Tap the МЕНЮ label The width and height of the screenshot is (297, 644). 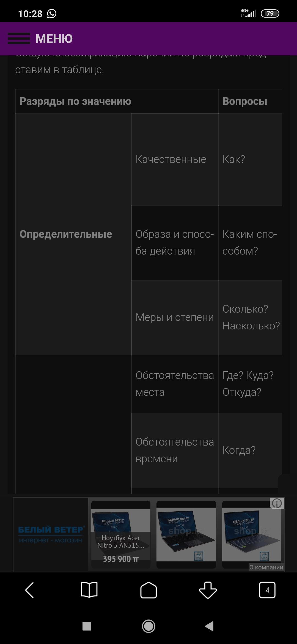pos(54,39)
